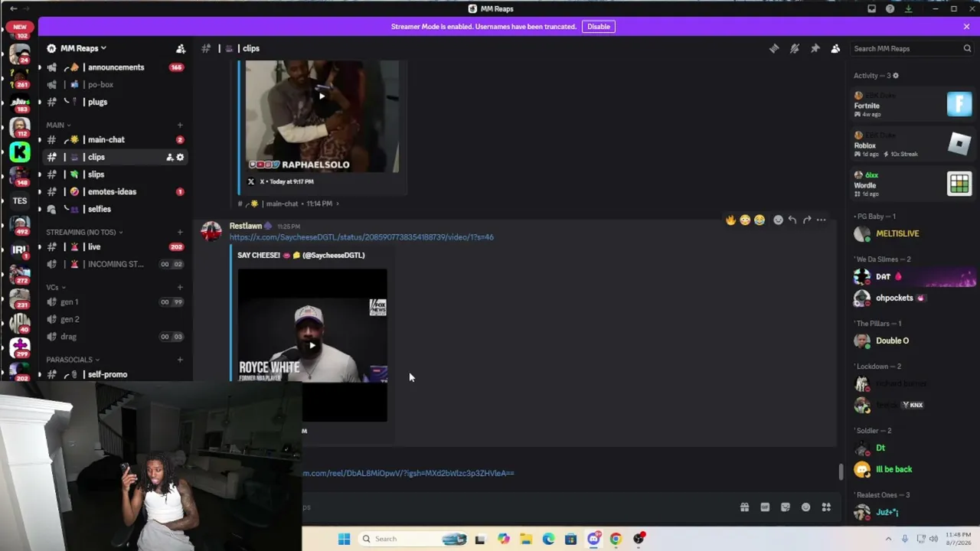Collapse the VCs category

click(x=56, y=287)
